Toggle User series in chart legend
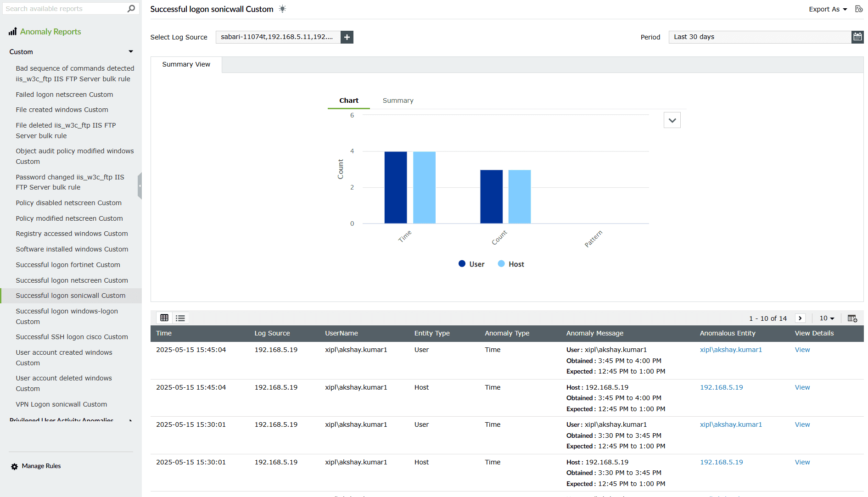 click(x=471, y=264)
